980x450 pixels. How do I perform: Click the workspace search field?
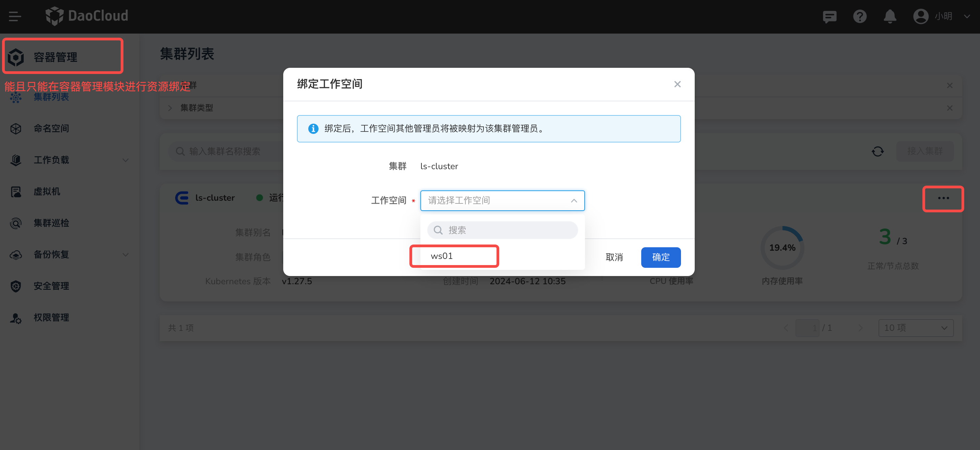502,230
